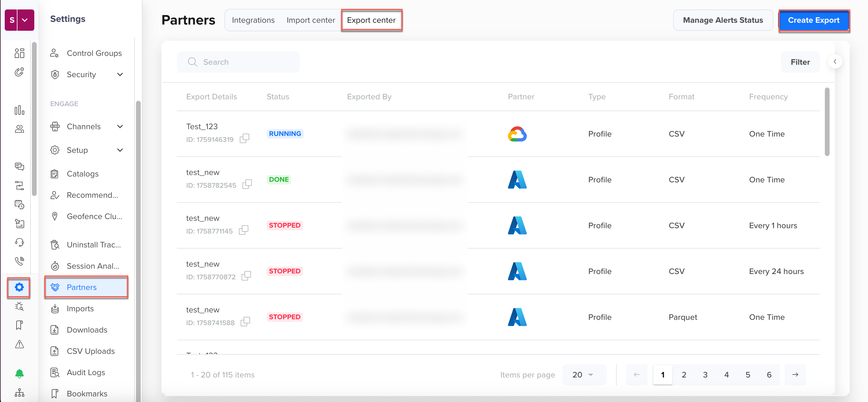
Task: Copy ID 1758782545 using copy icon
Action: pos(247,184)
